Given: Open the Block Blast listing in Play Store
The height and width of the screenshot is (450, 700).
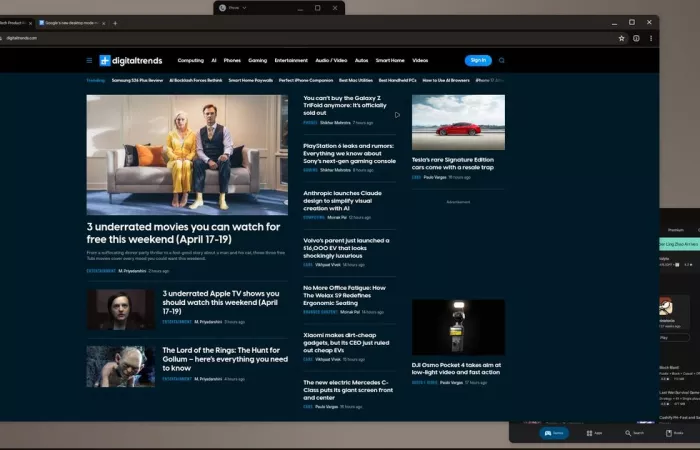Looking at the screenshot, I should point(679,373).
